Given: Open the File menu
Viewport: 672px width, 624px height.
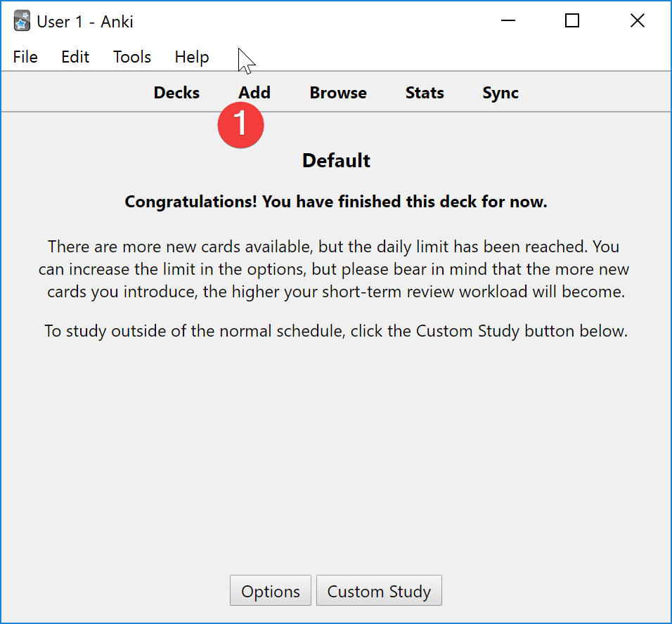Looking at the screenshot, I should tap(25, 57).
